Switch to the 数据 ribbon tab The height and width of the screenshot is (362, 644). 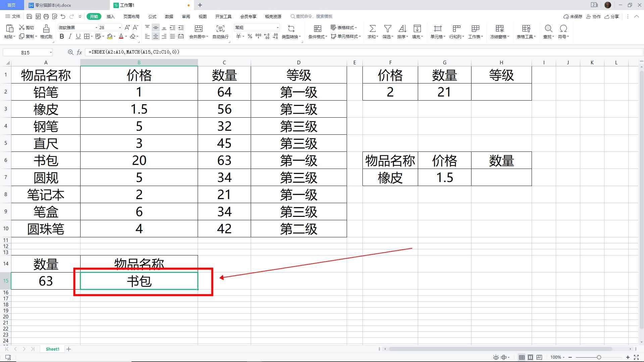click(x=169, y=16)
